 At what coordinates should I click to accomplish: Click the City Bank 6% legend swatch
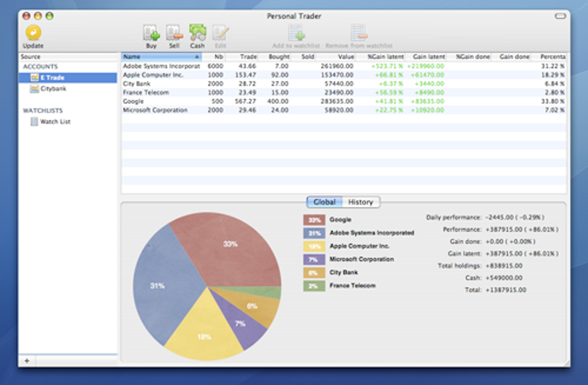pyautogui.click(x=314, y=272)
